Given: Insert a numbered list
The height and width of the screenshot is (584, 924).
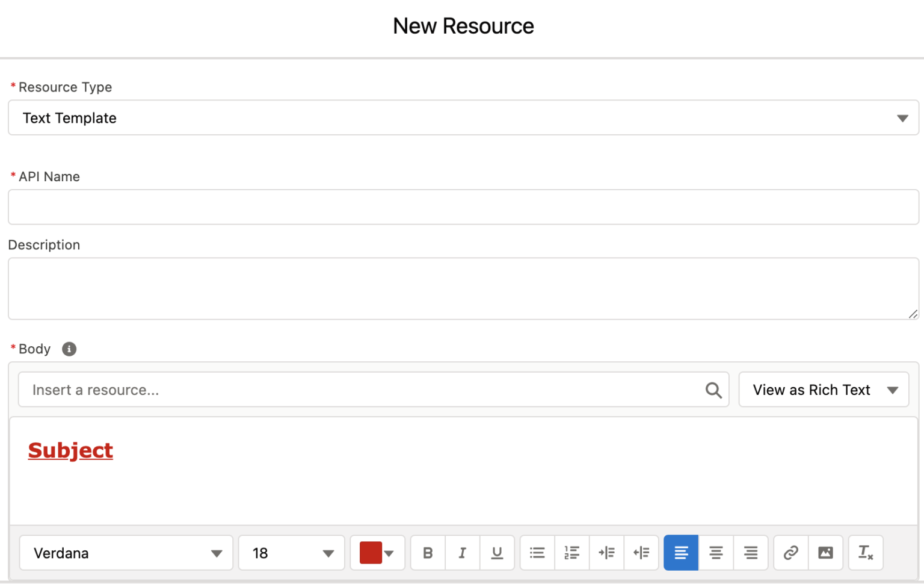Looking at the screenshot, I should coord(571,553).
